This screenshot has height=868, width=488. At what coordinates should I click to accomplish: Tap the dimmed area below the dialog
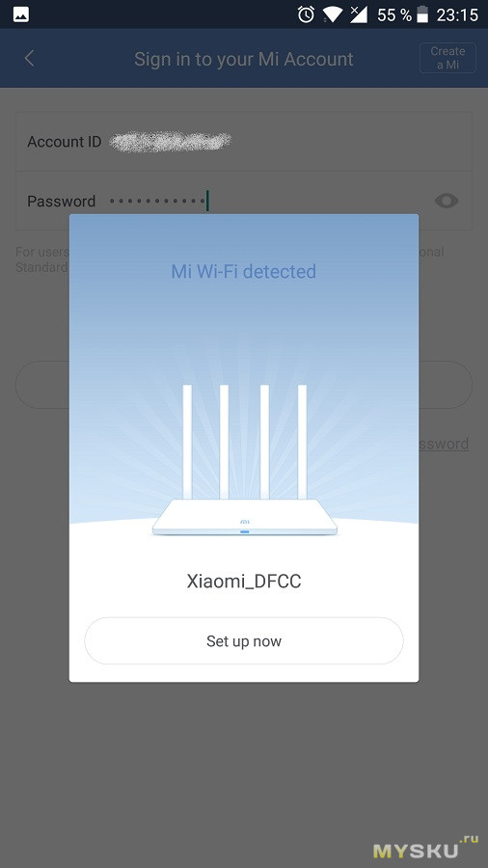pos(243,770)
